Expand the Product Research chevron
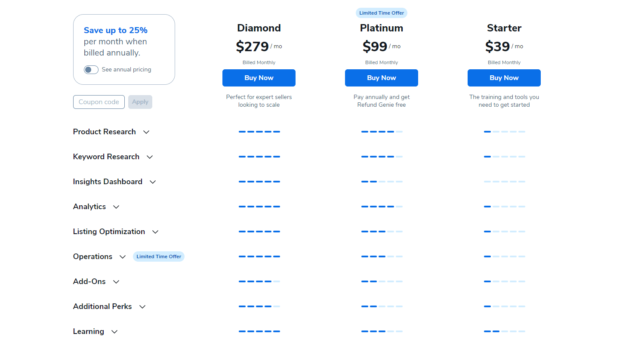 146,132
